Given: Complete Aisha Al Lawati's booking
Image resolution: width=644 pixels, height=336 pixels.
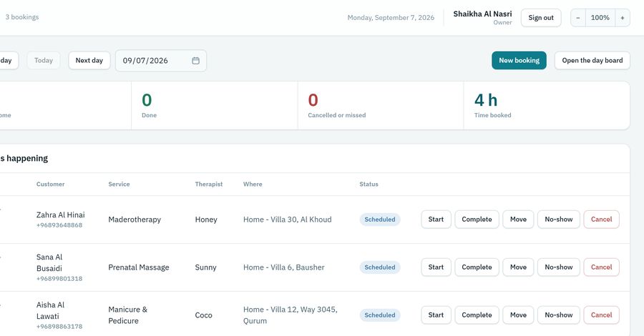Looking at the screenshot, I should [x=477, y=315].
